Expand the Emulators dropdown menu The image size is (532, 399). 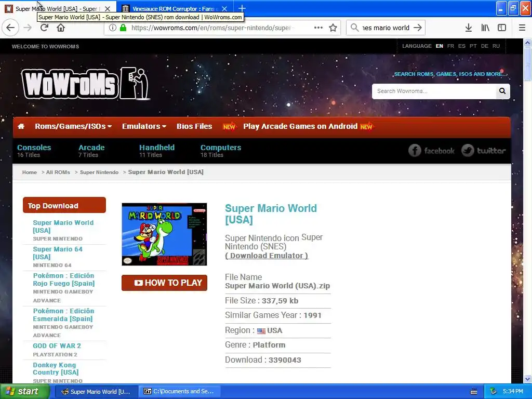[x=144, y=126]
